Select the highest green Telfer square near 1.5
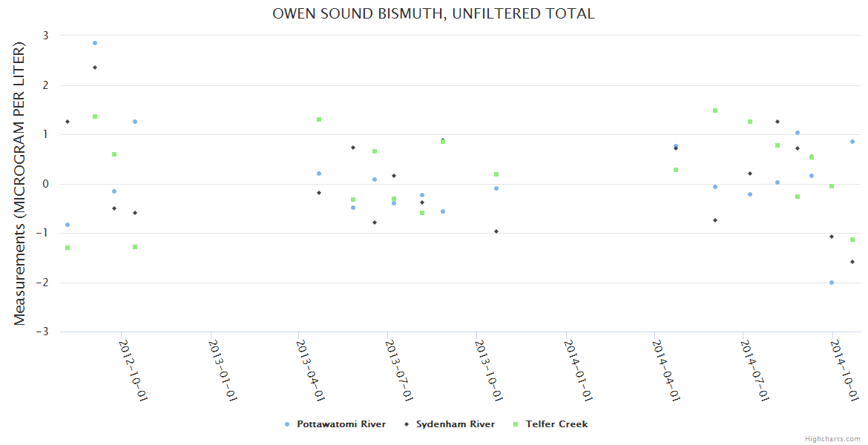This screenshot has width=868, height=445. pyautogui.click(x=715, y=111)
